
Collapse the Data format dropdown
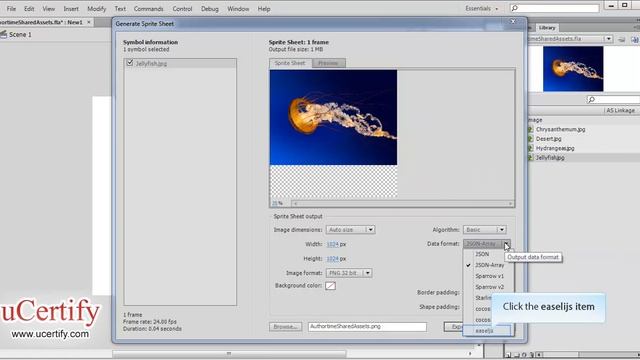pos(487,244)
